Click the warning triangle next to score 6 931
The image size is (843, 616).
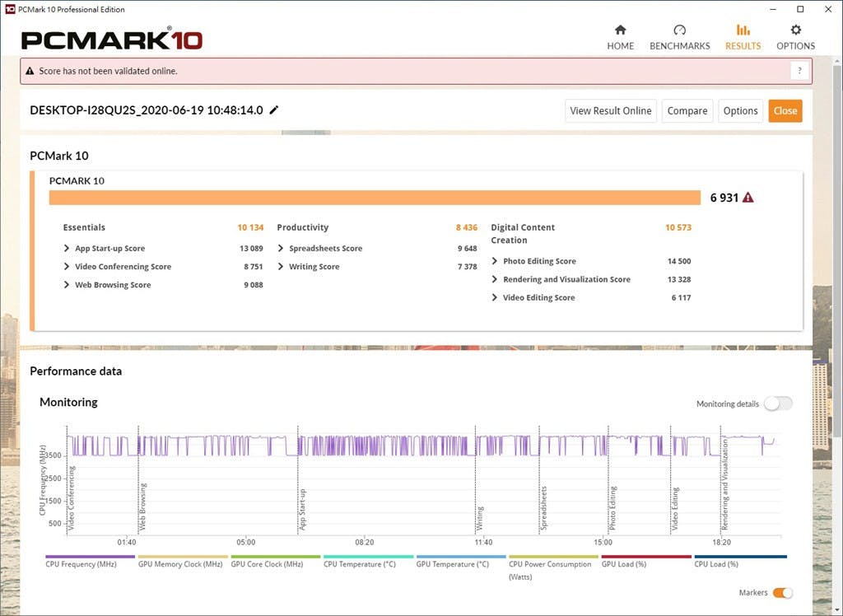pos(748,198)
